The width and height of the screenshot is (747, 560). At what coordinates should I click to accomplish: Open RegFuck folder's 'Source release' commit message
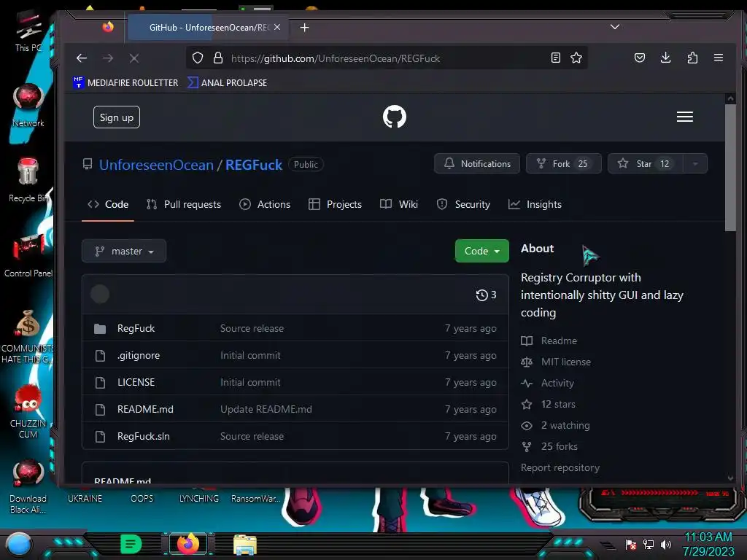(x=252, y=328)
